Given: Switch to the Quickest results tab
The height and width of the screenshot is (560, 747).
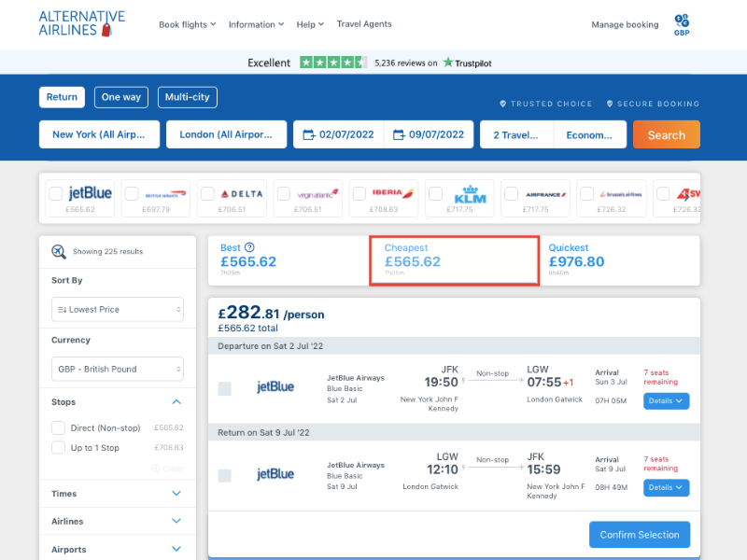Looking at the screenshot, I should [619, 261].
